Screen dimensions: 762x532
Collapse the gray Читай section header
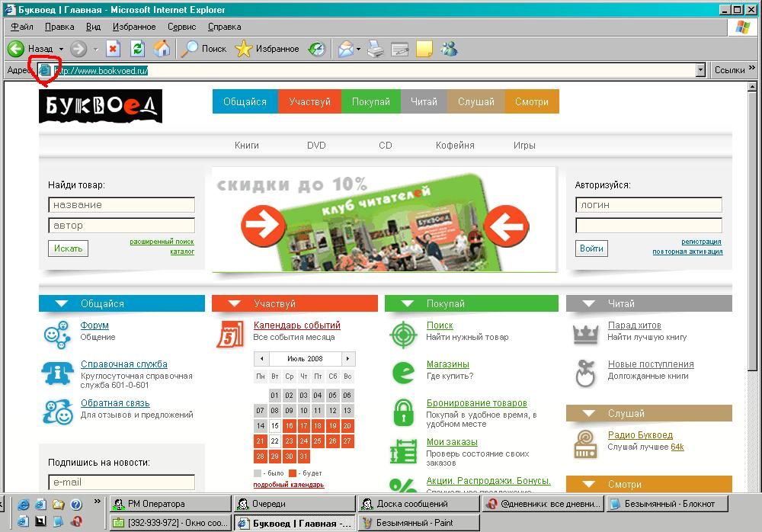pyautogui.click(x=649, y=303)
